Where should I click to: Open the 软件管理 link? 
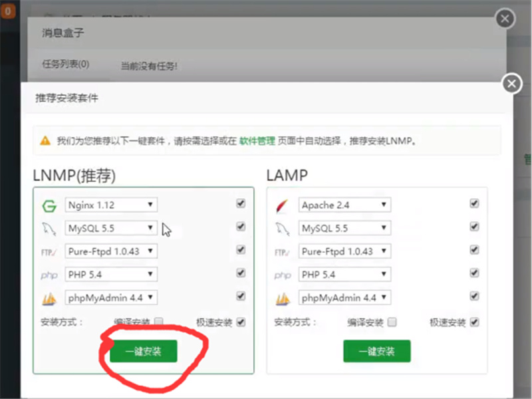(x=257, y=141)
